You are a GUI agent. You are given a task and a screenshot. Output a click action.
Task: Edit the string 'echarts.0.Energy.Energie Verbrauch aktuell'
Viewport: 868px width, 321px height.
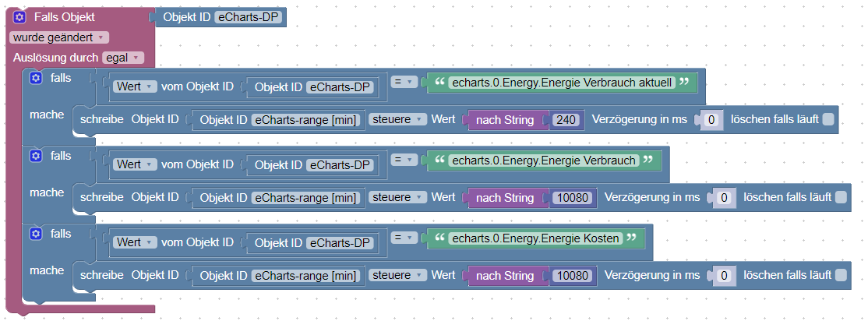coord(562,83)
